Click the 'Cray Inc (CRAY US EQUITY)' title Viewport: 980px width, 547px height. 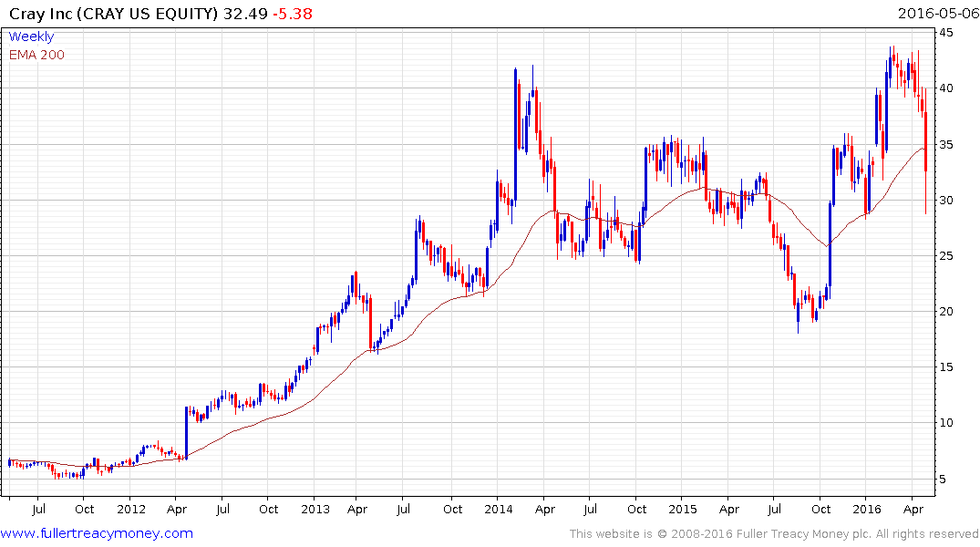(x=114, y=14)
